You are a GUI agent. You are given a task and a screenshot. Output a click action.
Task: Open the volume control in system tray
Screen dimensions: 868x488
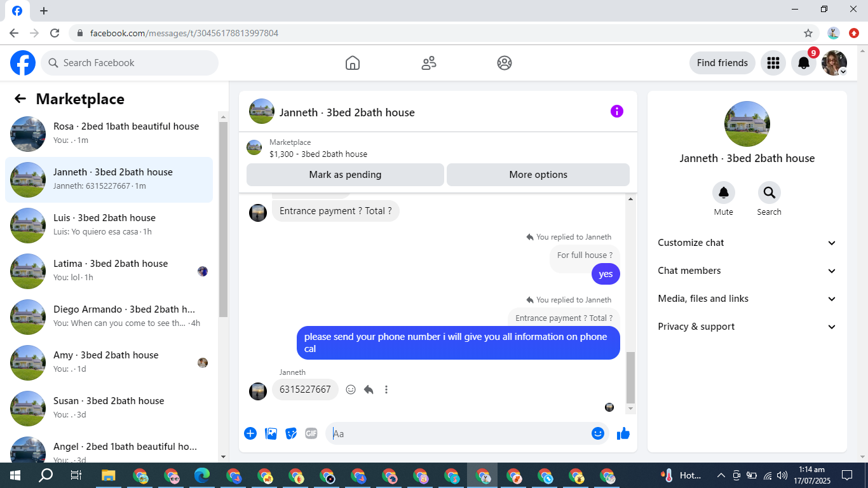[x=782, y=475]
